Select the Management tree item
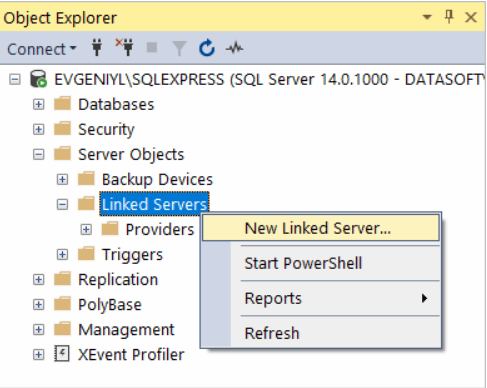Screen dimensions: 487x388 coord(126,330)
